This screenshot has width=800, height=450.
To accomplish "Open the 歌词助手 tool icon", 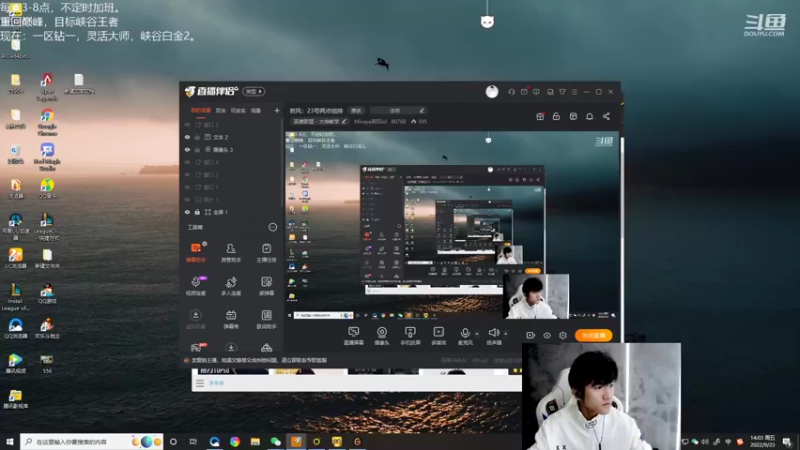I will 266,319.
